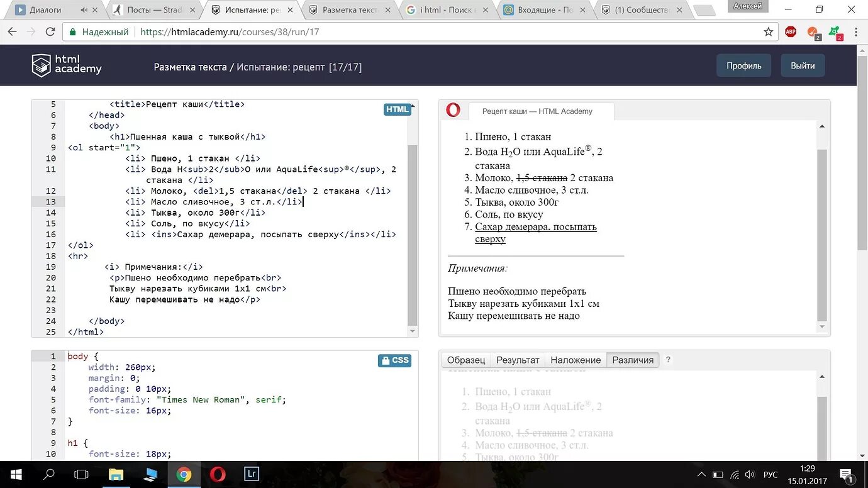Image resolution: width=868 pixels, height=488 pixels.
Task: Click the Профиль button
Action: coord(744,65)
